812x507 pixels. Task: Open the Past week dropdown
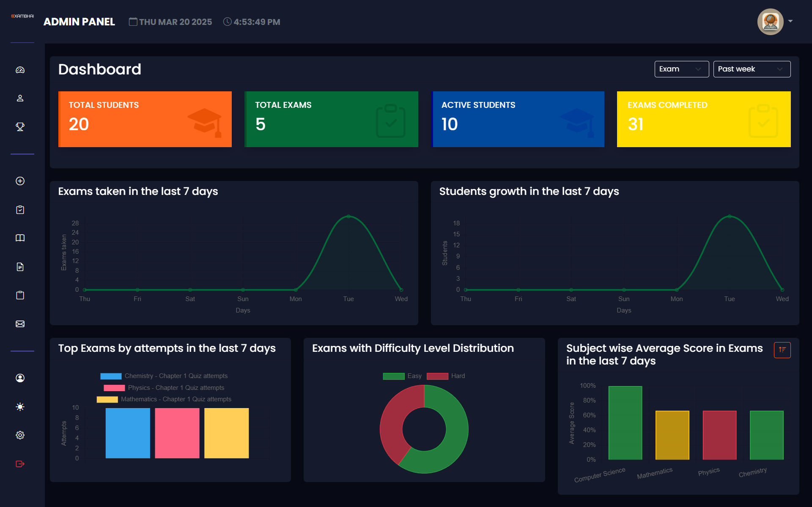coord(751,69)
